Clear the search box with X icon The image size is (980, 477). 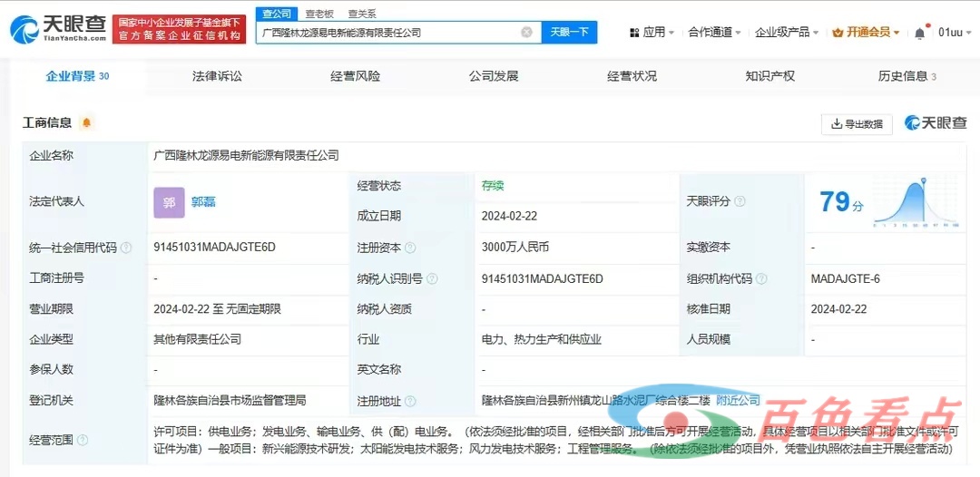coord(527,33)
